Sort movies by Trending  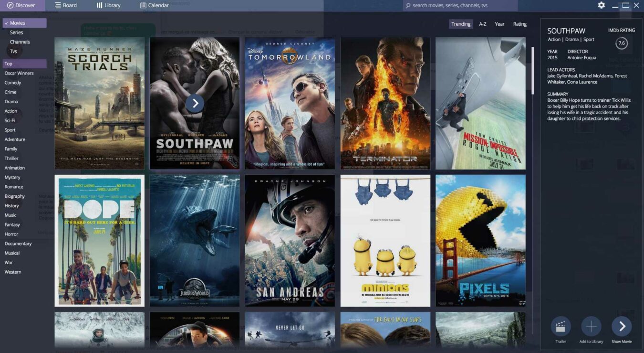tap(461, 24)
